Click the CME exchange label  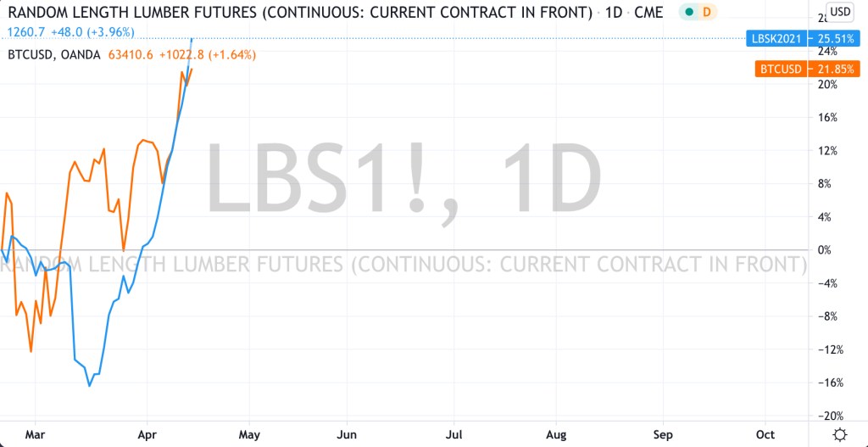(649, 13)
